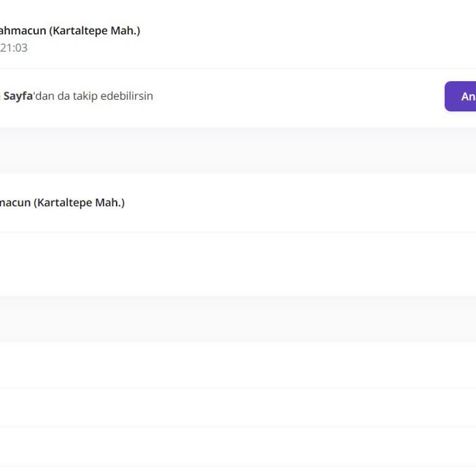Image resolution: width=476 pixels, height=476 pixels.
Task: Click the 21:03 order timestamp
Action: click(x=14, y=48)
